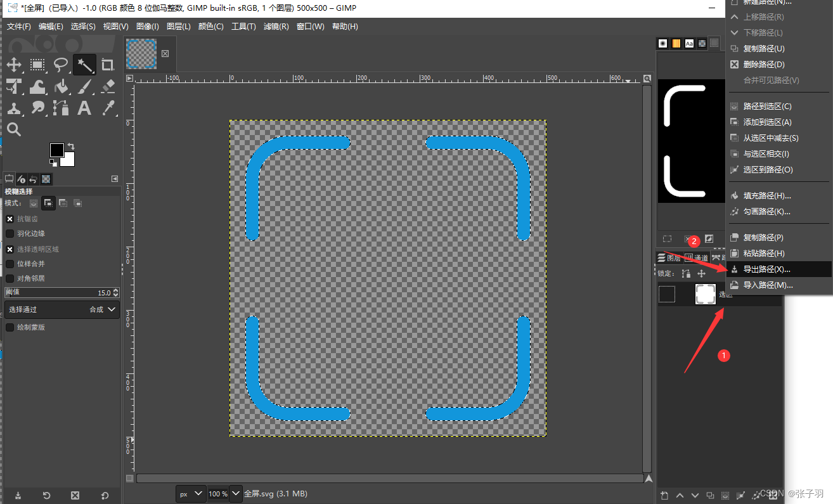
Task: Select the Unified Transform tool
Action: (x=14, y=86)
